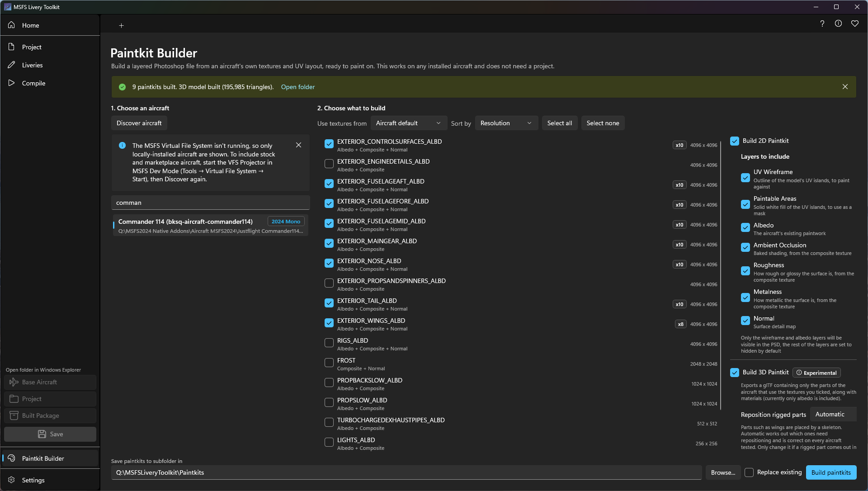The height and width of the screenshot is (491, 868).
Task: Enable the EXTERIOR_ENGINEDETAILS_ALBD texture checkbox
Action: click(329, 164)
